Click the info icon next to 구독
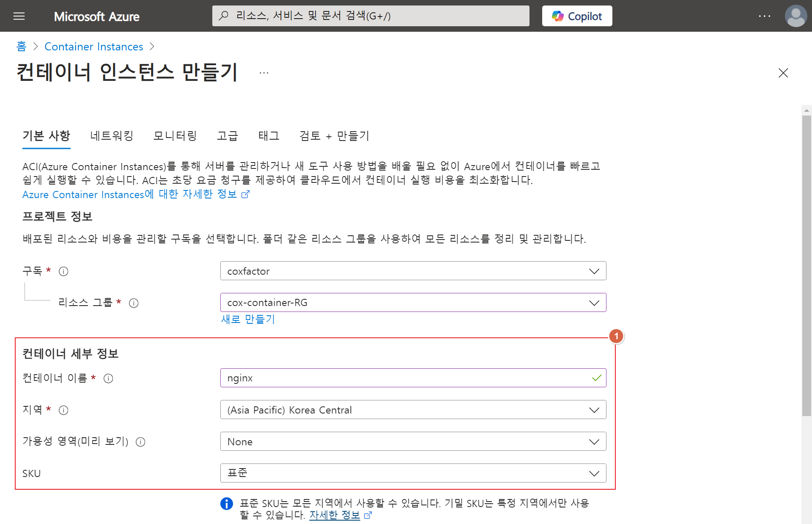 63,271
